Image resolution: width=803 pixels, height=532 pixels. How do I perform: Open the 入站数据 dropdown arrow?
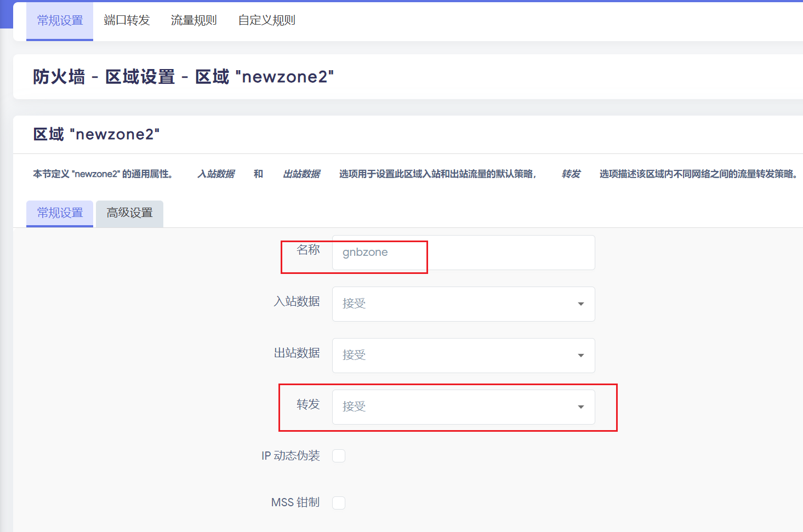(x=580, y=304)
